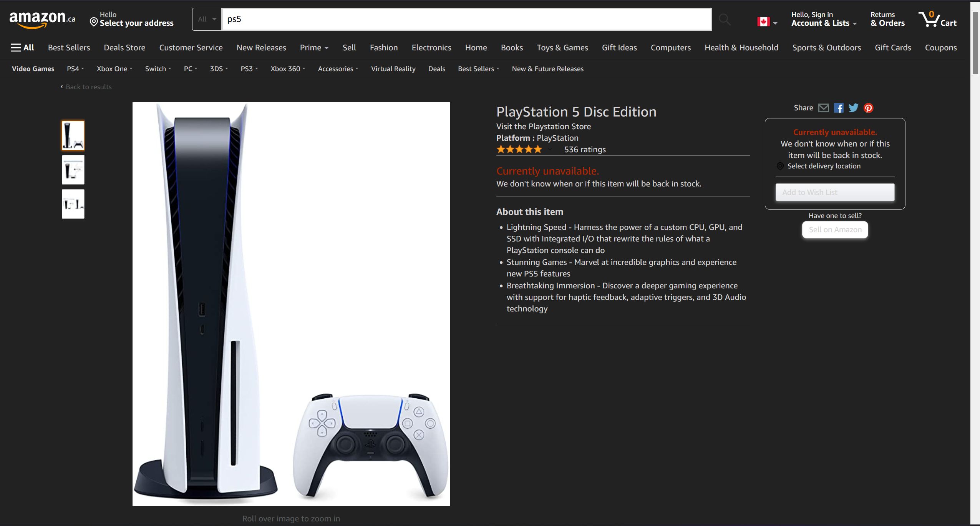
Task: Expand the All search category dropdown
Action: [206, 19]
